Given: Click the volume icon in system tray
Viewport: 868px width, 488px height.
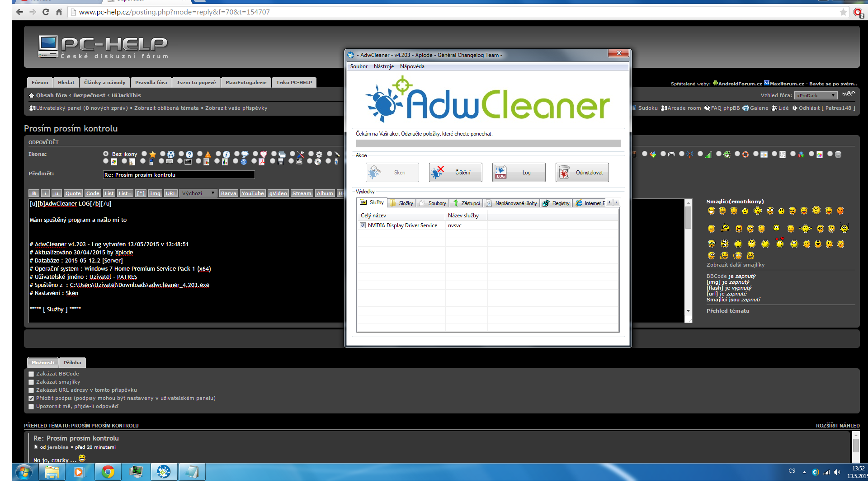Looking at the screenshot, I should (x=837, y=472).
